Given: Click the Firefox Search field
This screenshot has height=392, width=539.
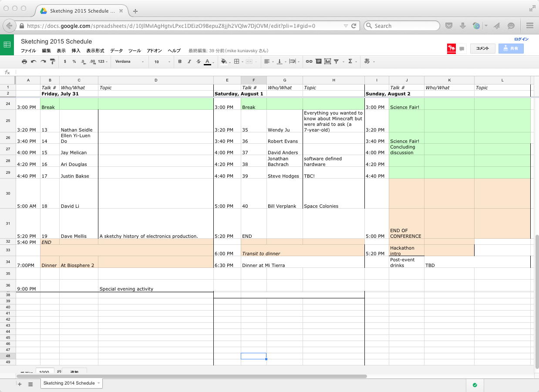Looking at the screenshot, I should point(401,26).
